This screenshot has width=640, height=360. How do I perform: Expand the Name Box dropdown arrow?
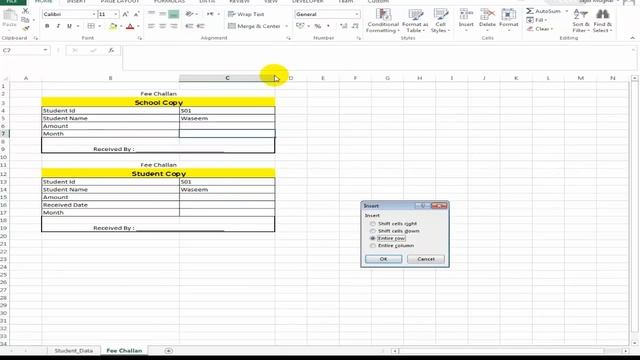[x=45, y=50]
